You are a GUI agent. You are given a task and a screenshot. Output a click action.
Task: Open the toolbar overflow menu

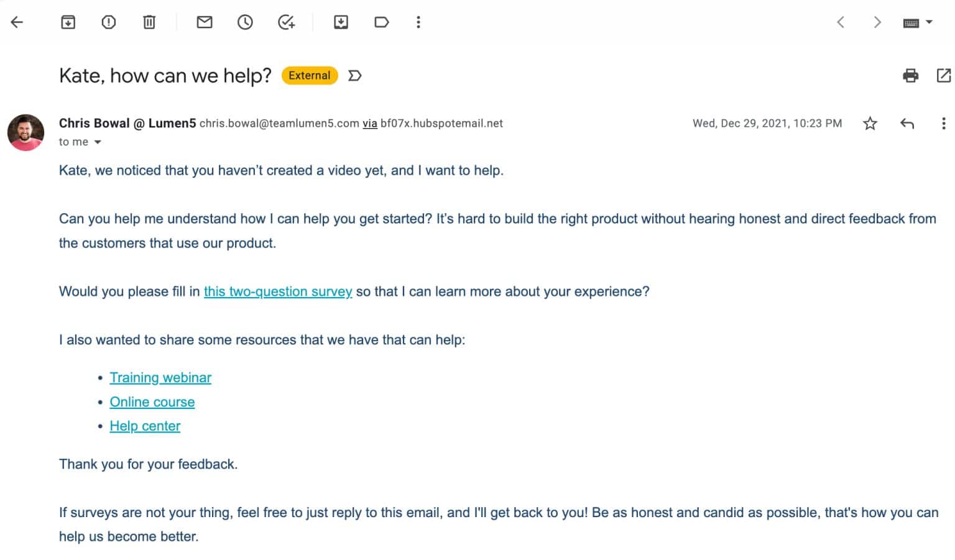[418, 22]
